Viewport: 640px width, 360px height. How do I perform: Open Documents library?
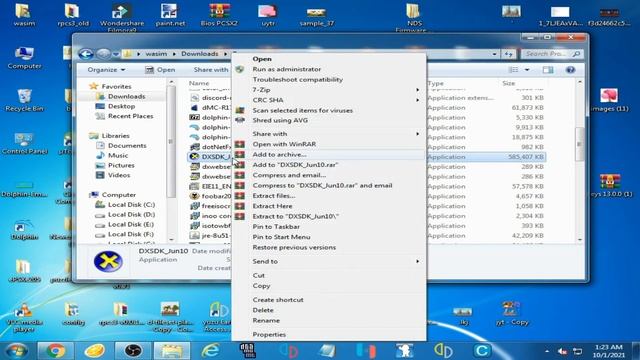coord(127,145)
